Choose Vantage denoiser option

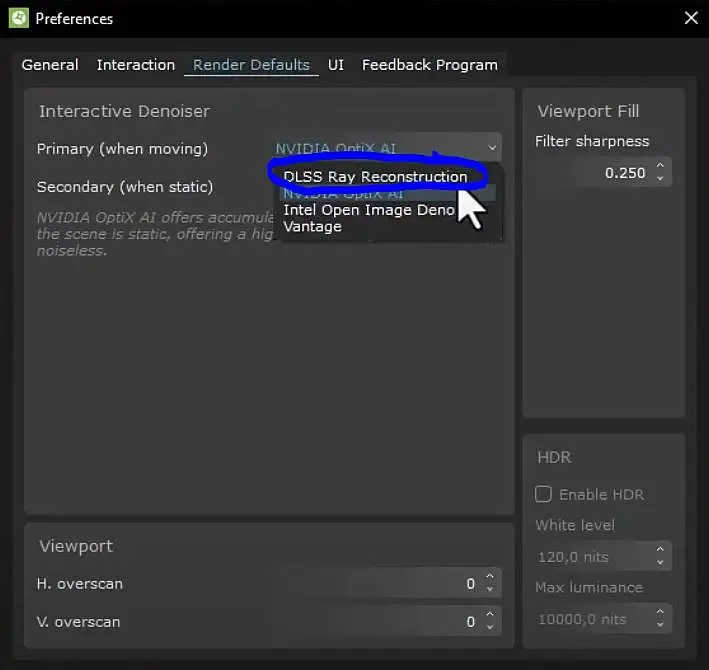(312, 226)
